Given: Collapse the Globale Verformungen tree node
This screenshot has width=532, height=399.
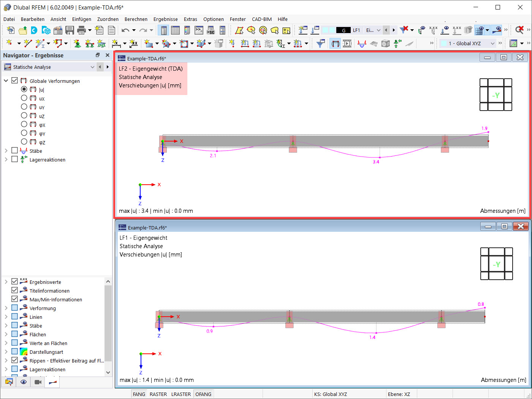Looking at the screenshot, I should pos(6,81).
